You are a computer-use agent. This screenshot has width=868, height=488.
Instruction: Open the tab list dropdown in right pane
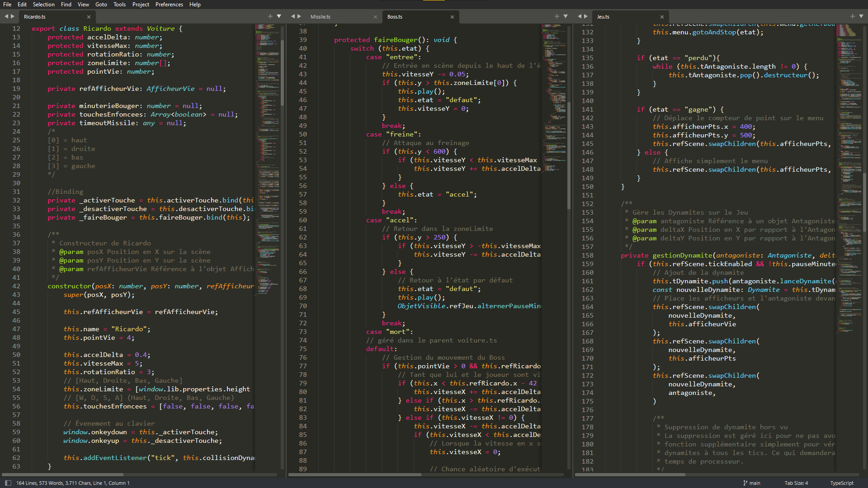(x=861, y=16)
